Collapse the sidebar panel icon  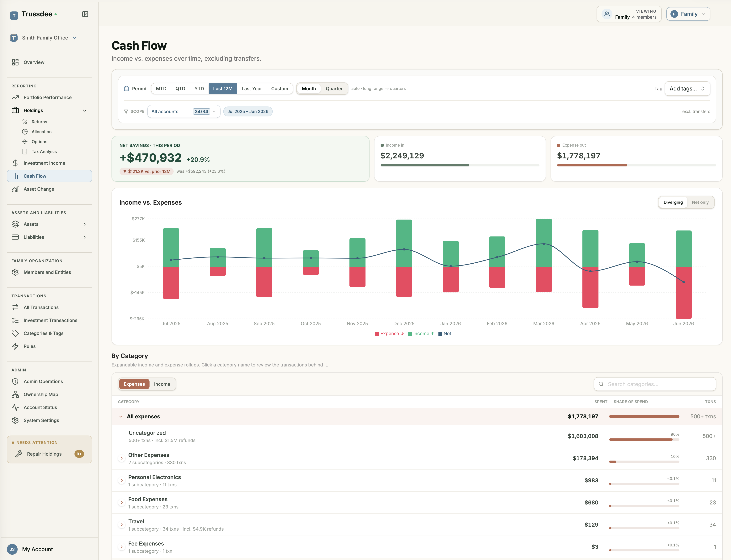click(85, 14)
